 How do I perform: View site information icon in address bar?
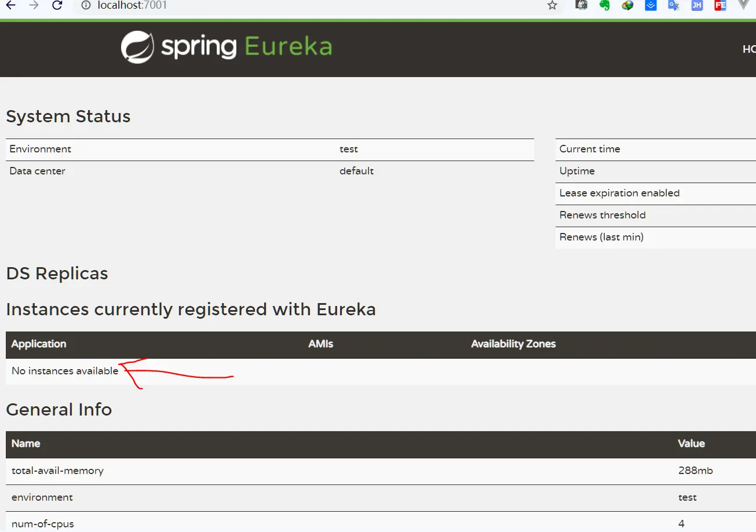tap(86, 5)
